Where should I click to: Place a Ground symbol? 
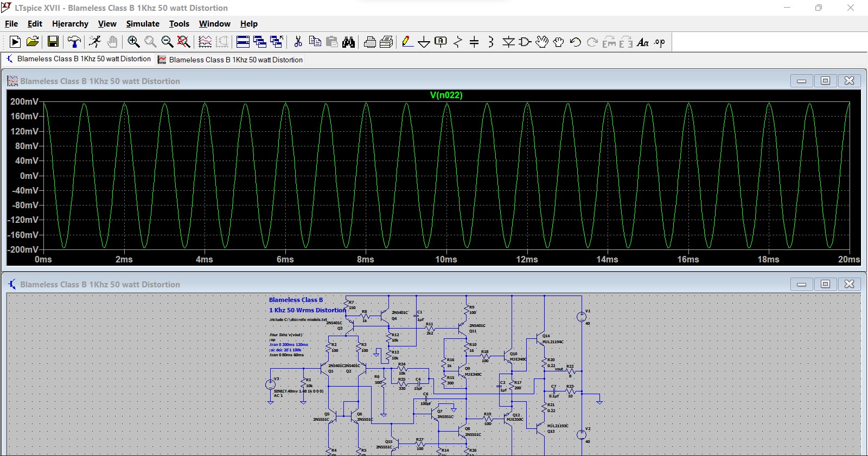424,42
